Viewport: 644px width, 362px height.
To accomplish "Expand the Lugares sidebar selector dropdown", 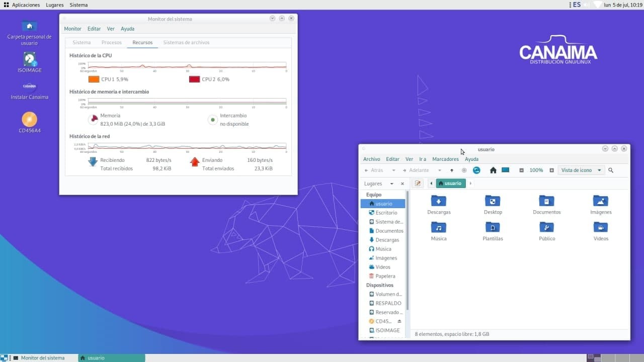I will [x=391, y=184].
